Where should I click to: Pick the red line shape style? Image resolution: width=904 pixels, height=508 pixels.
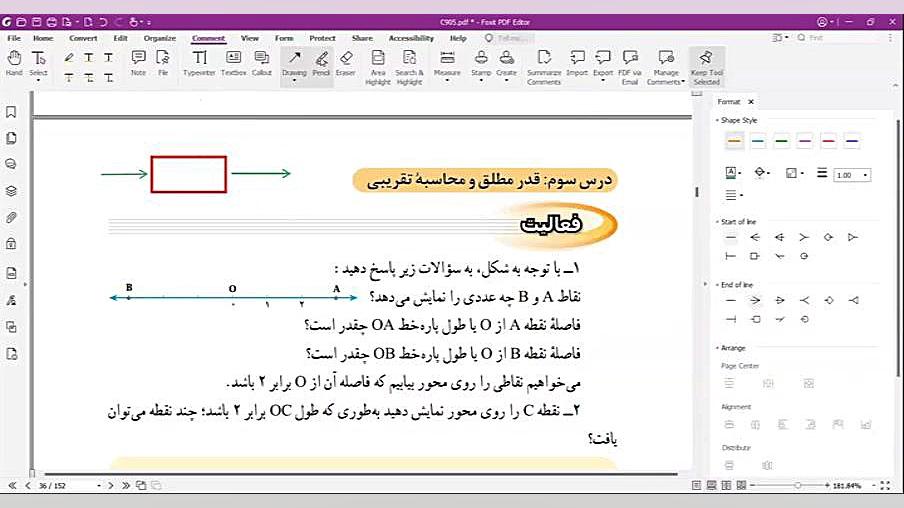click(828, 141)
